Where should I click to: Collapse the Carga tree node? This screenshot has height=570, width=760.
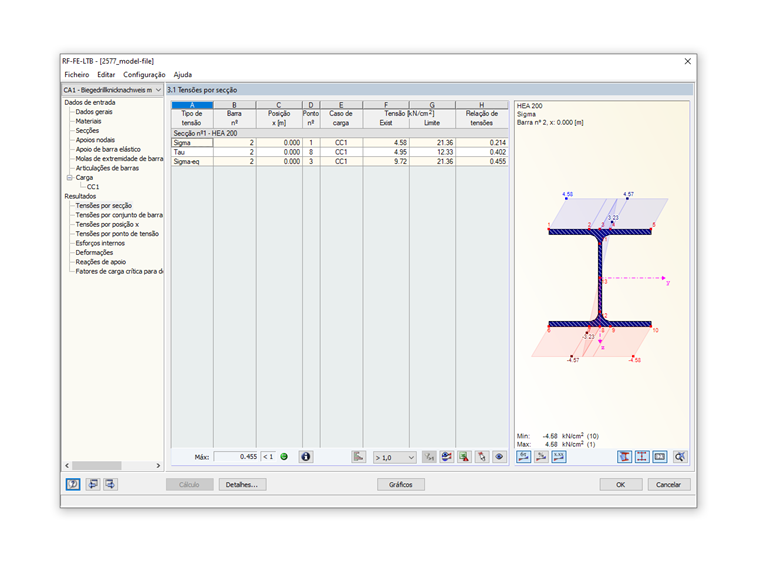(x=69, y=177)
